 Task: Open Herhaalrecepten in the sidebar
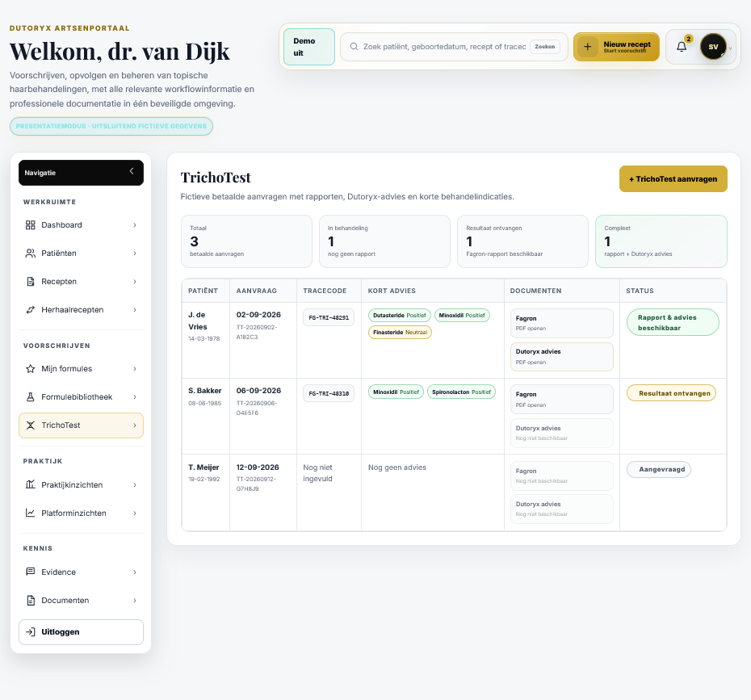coord(81,310)
